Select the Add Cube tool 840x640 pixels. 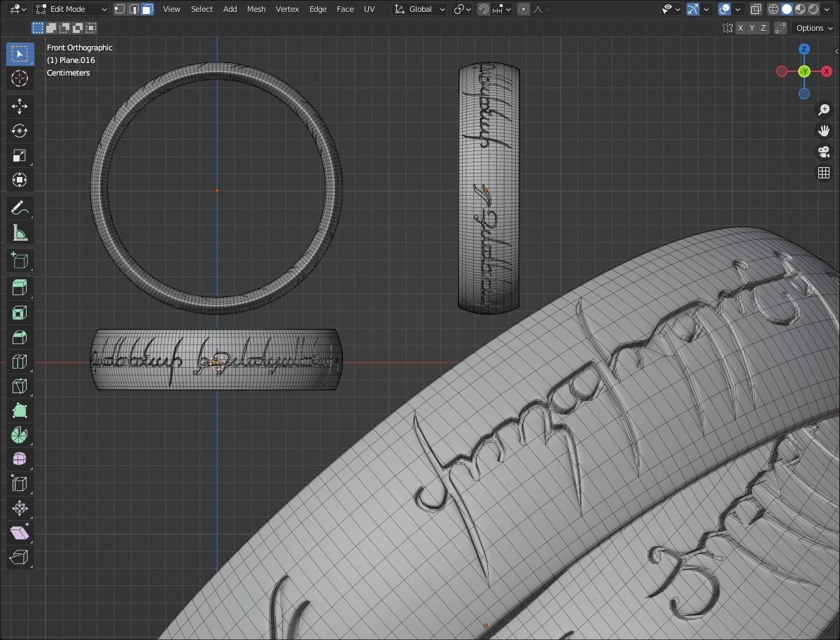click(20, 260)
